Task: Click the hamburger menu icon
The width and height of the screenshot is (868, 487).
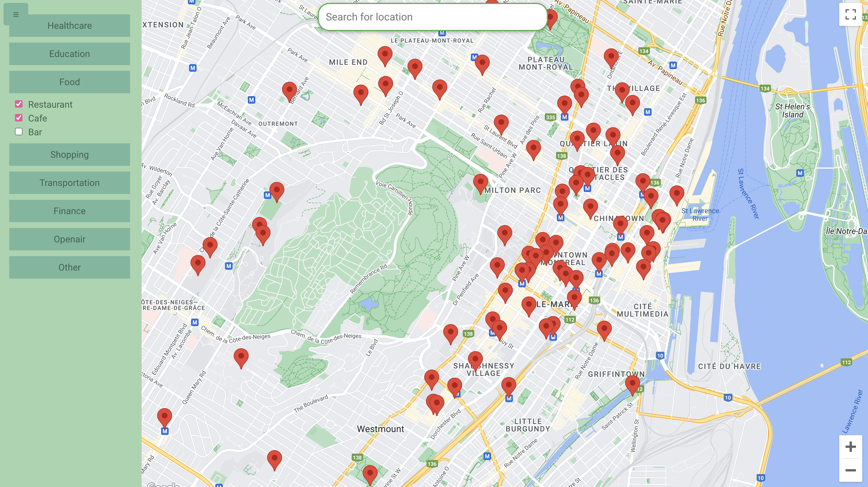Action: point(16,14)
